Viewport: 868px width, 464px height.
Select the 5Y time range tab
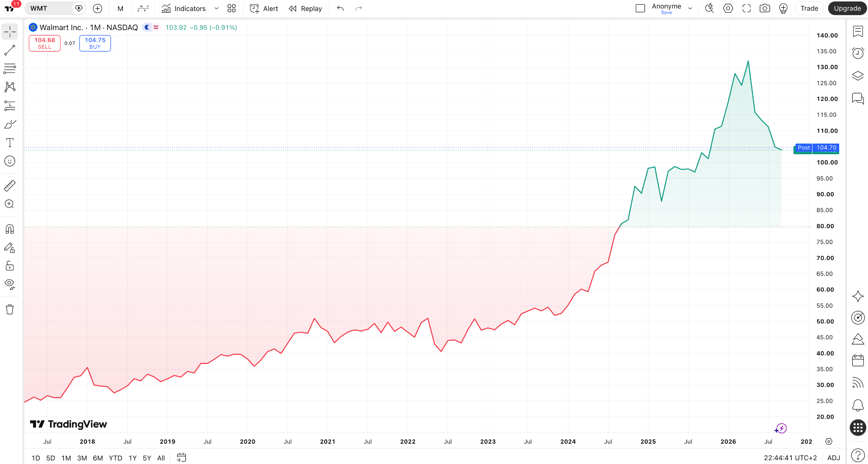(x=147, y=458)
